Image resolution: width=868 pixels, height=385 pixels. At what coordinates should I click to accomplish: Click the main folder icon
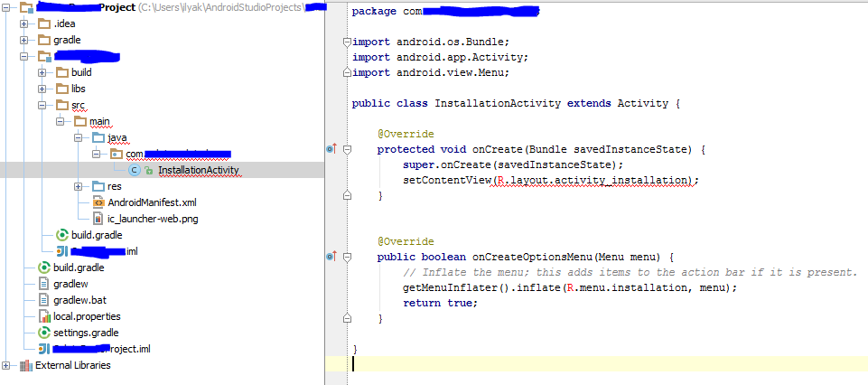click(80, 121)
